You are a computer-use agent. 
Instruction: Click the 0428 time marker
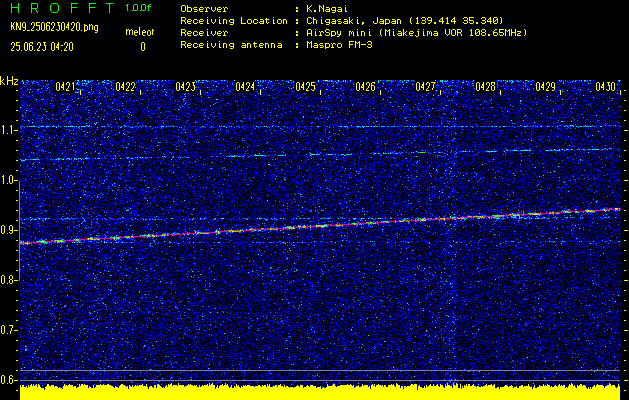tap(485, 86)
